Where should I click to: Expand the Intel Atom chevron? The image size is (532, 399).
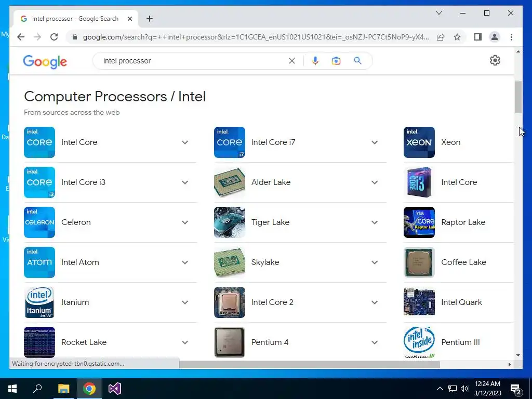(x=185, y=262)
